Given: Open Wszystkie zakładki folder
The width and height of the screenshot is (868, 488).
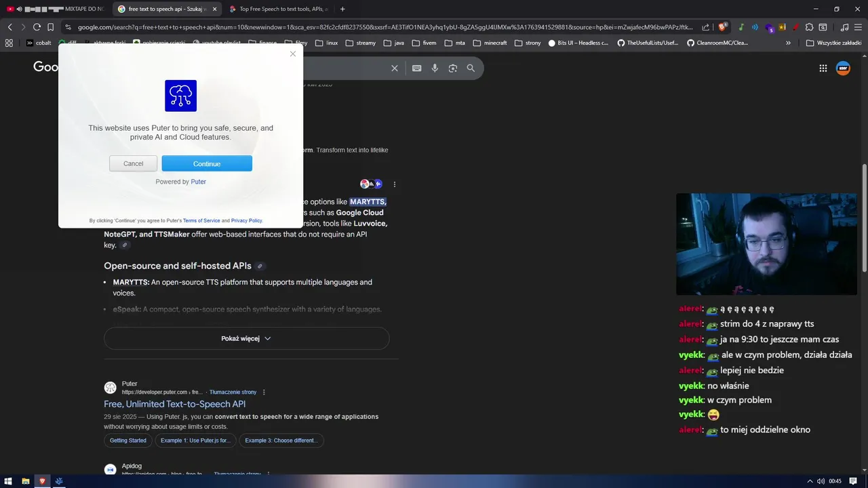Looking at the screenshot, I should pos(833,43).
